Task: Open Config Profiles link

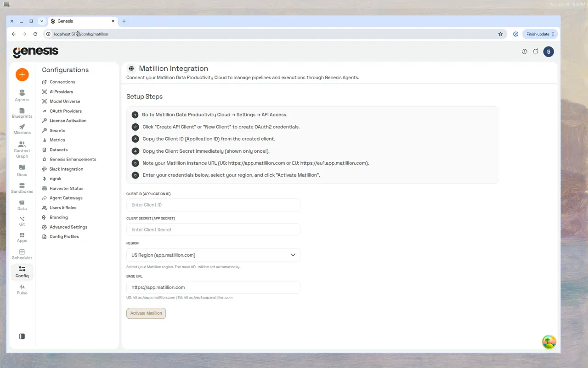Action: pyautogui.click(x=60, y=236)
